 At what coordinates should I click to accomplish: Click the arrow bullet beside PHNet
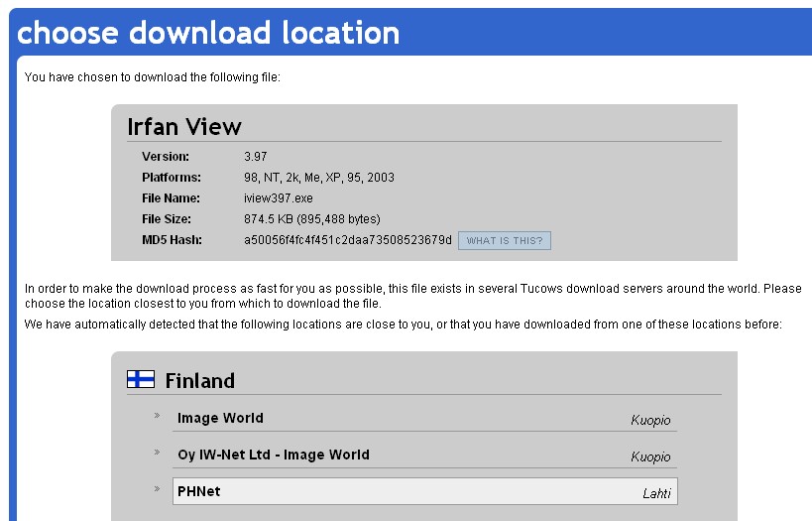click(x=157, y=488)
